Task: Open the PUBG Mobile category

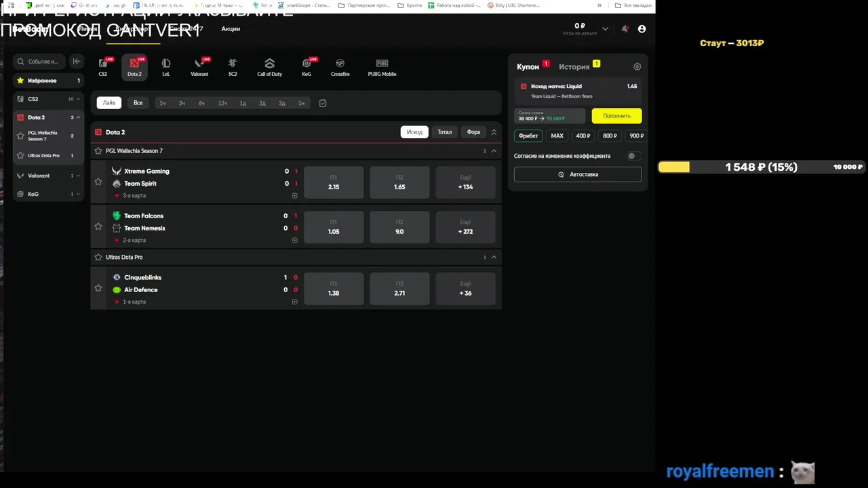Action: pyautogui.click(x=382, y=67)
